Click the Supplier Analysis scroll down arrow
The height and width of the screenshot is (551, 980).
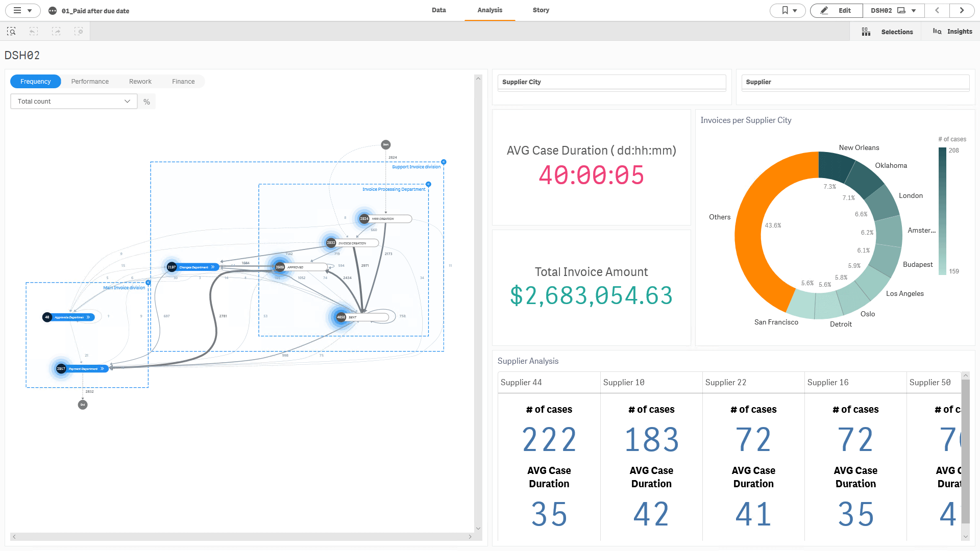tap(965, 537)
